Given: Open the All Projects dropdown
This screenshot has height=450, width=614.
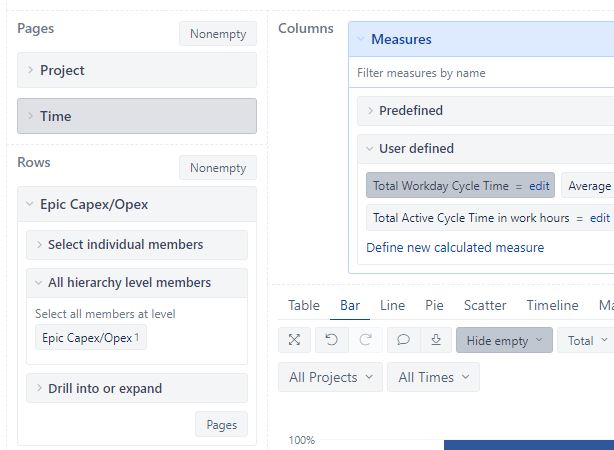Looking at the screenshot, I should click(x=330, y=377).
